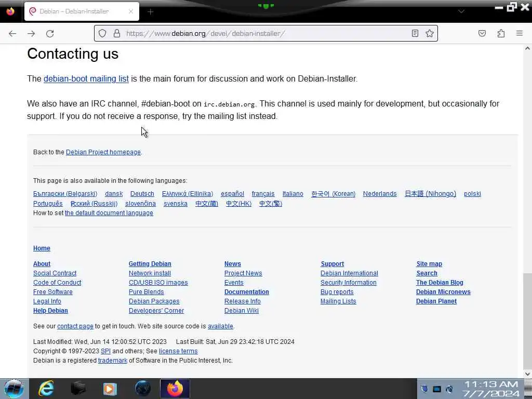532x399 pixels.
Task: Choose the Português language link
Action: [x=48, y=204]
